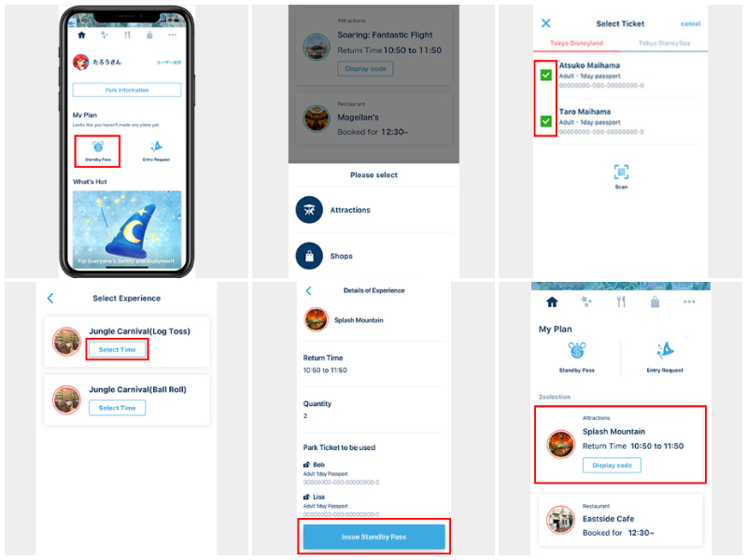Uncheck Atsuko Maihama ticket checkbox
This screenshot has width=747, height=560.
(x=546, y=76)
